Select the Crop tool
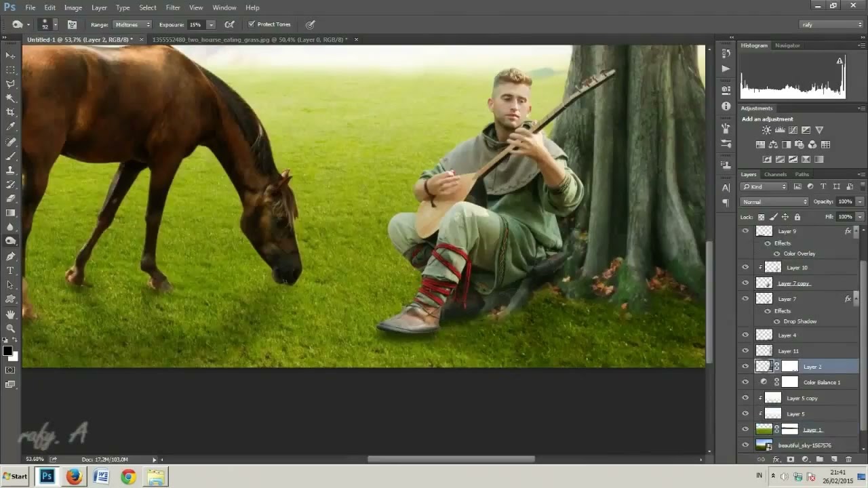 (10, 113)
